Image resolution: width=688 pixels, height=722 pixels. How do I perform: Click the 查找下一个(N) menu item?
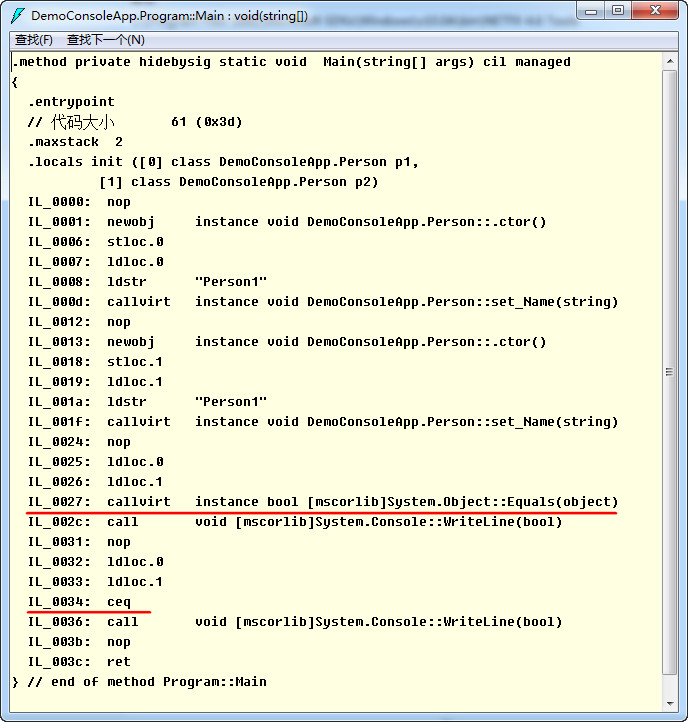105,40
